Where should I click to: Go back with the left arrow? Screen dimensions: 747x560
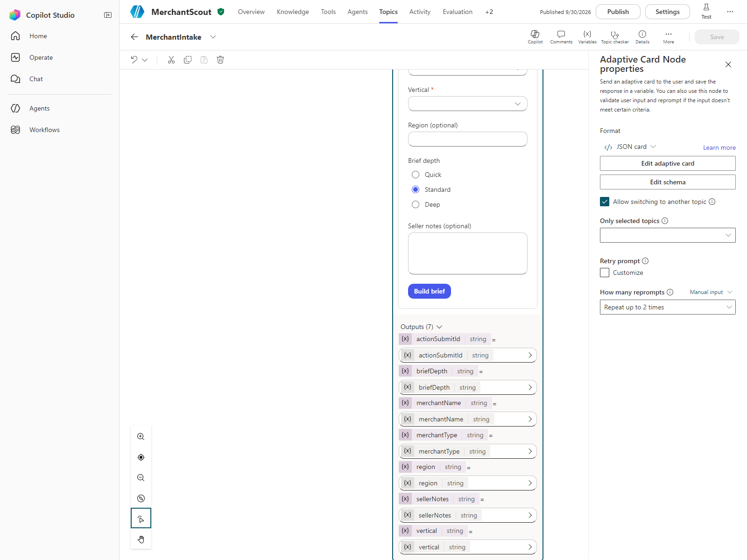click(134, 37)
